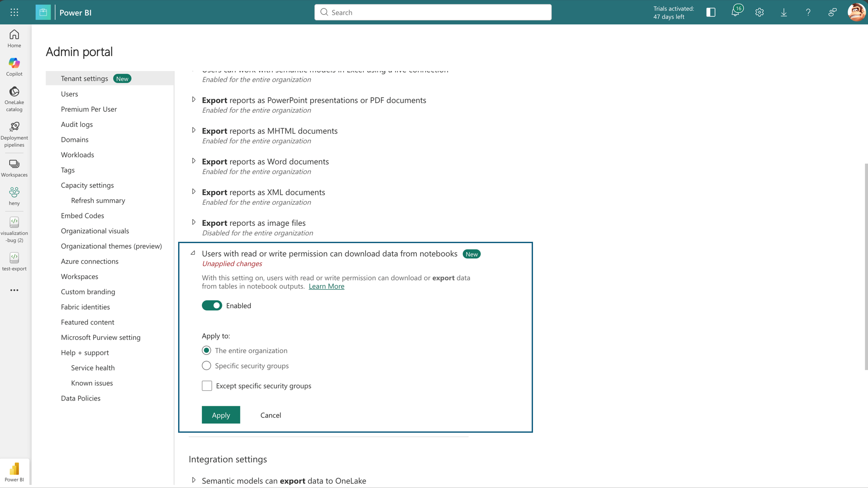
Task: Open the Downloads menu in the header
Action: [784, 12]
